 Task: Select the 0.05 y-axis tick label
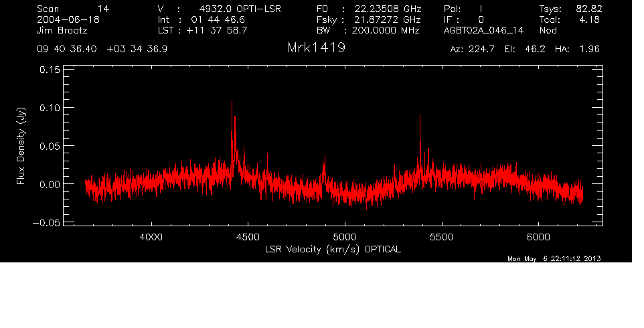pos(50,146)
